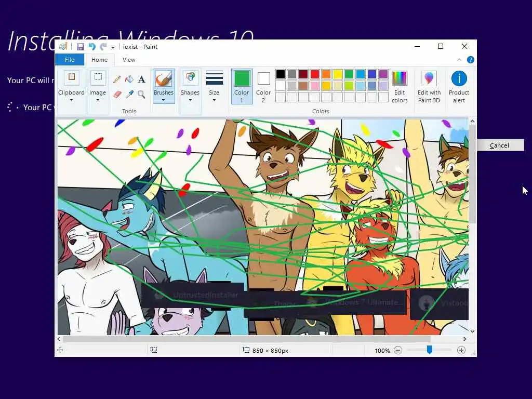The image size is (532, 399).
Task: Collapse the ribbon with chevron
Action: [459, 60]
